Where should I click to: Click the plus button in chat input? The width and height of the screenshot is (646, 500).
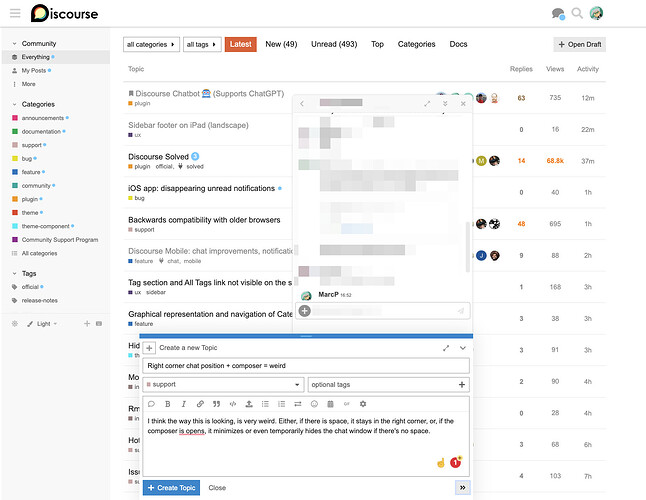pos(305,311)
